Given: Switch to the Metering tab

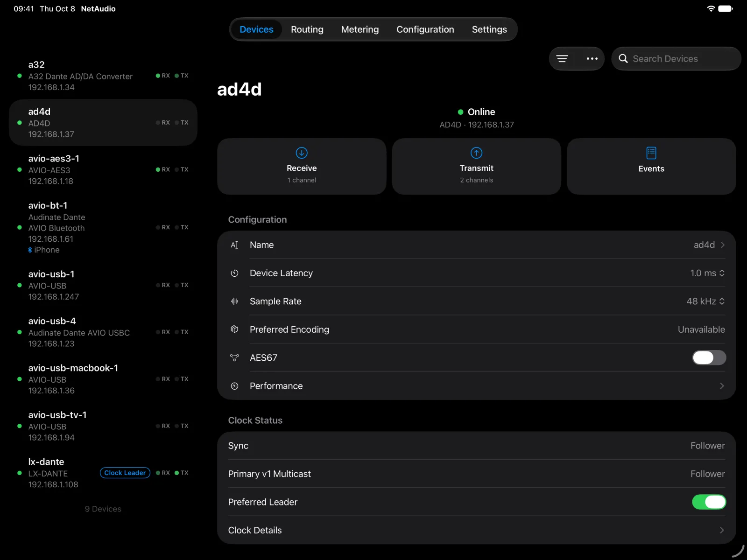Looking at the screenshot, I should [x=360, y=29].
